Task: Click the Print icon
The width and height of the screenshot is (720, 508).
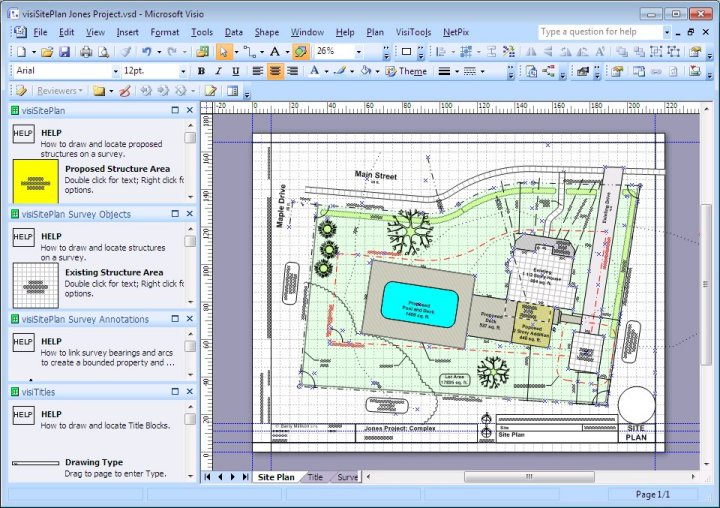Action: (x=86, y=51)
